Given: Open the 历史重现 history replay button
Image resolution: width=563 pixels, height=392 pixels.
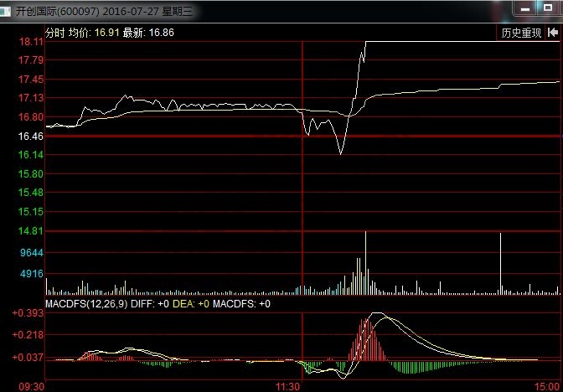Looking at the screenshot, I should [x=521, y=33].
